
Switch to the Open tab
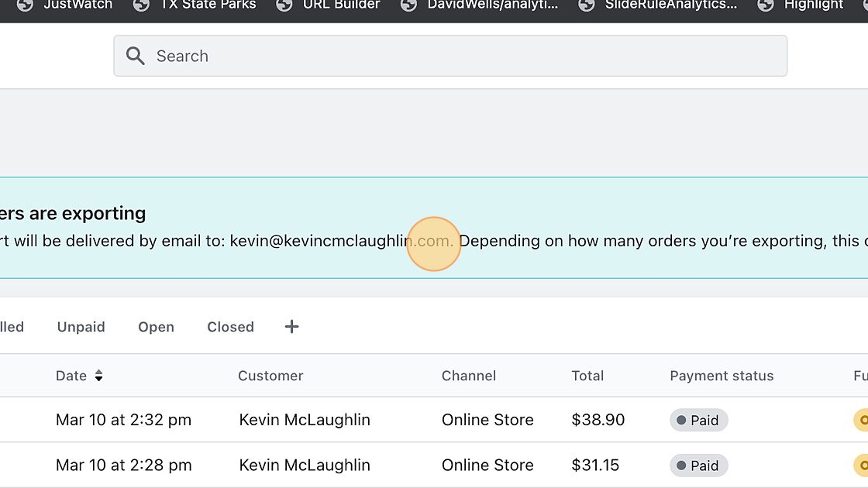(156, 327)
